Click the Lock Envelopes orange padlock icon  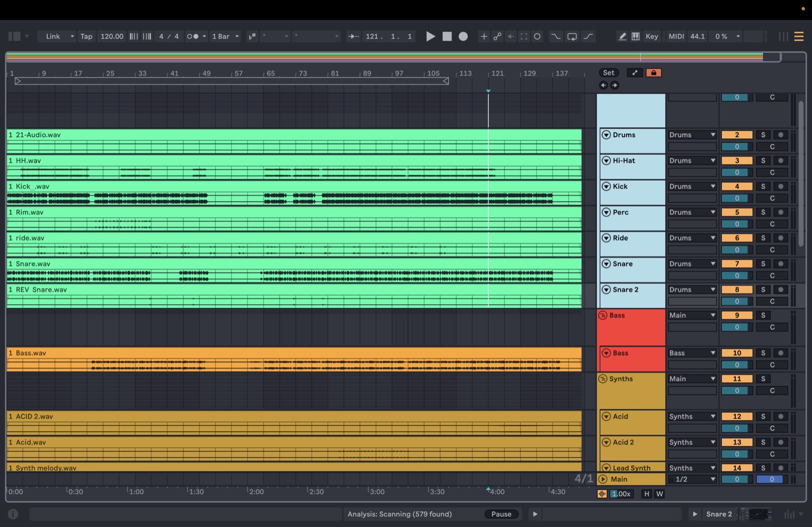[654, 73]
